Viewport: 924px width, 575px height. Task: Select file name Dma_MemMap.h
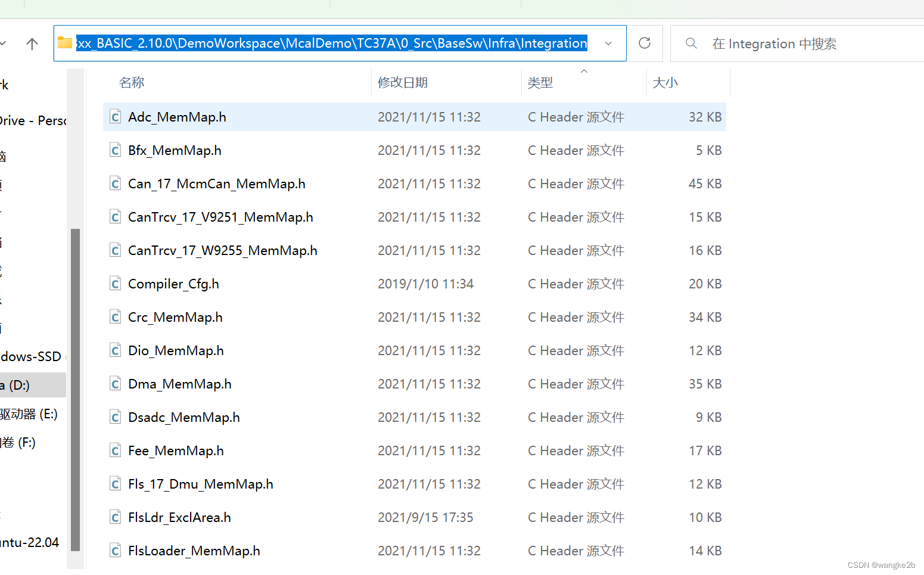click(180, 384)
